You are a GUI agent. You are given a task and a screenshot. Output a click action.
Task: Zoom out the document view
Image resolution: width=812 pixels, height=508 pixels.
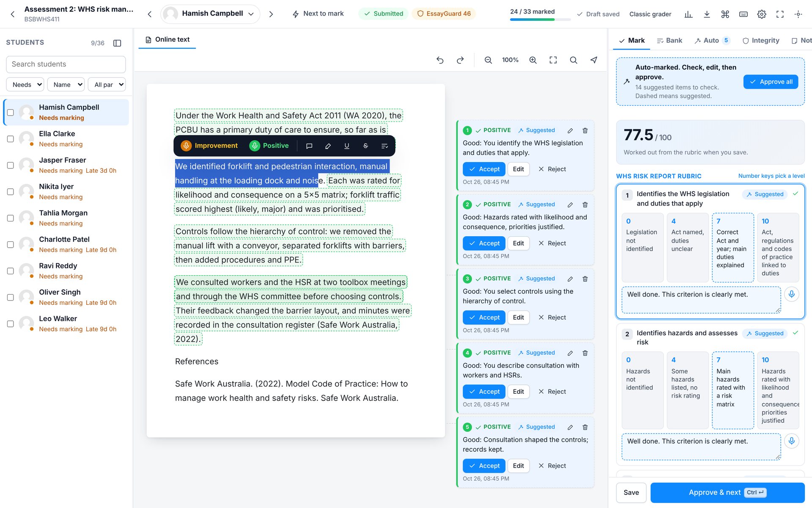click(488, 60)
